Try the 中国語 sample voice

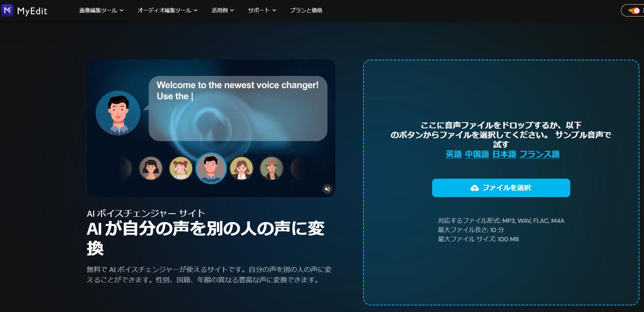477,154
